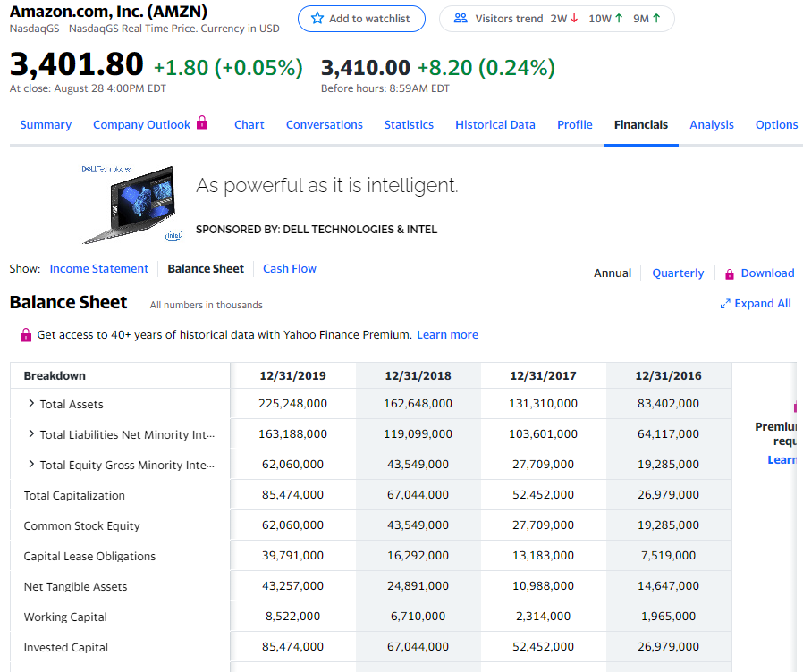Select the Balance Sheet view
Image resolution: width=803 pixels, height=672 pixels.
coord(206,268)
